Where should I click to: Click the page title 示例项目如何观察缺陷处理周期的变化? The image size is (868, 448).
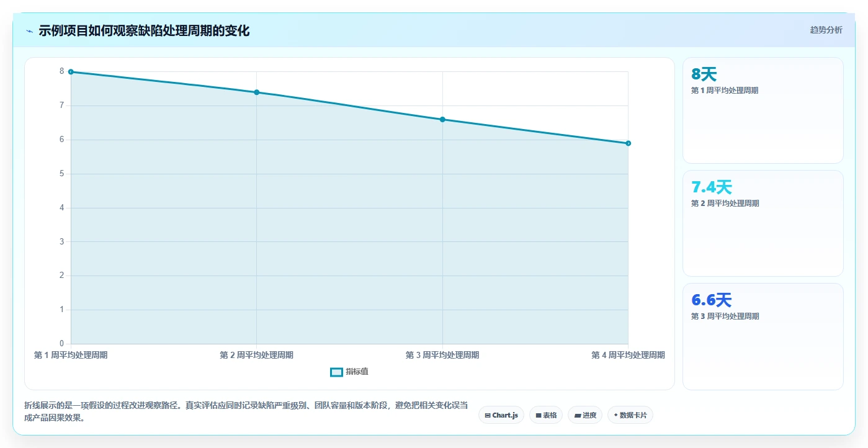[x=144, y=30]
